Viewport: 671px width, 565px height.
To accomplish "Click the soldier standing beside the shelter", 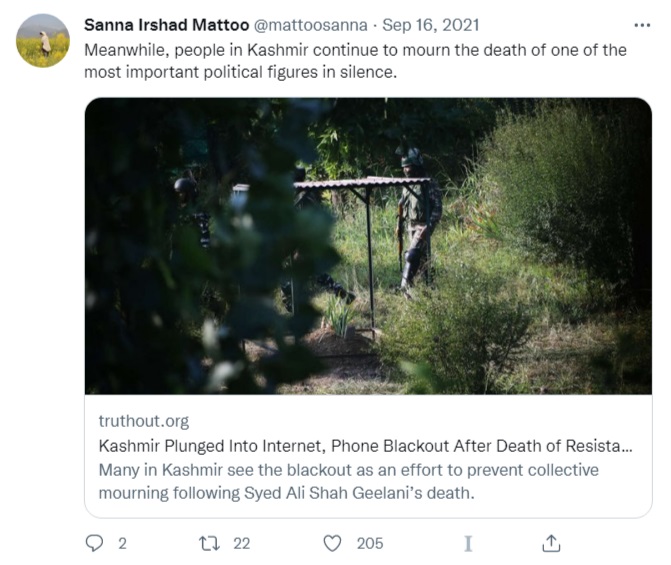I will (415, 220).
